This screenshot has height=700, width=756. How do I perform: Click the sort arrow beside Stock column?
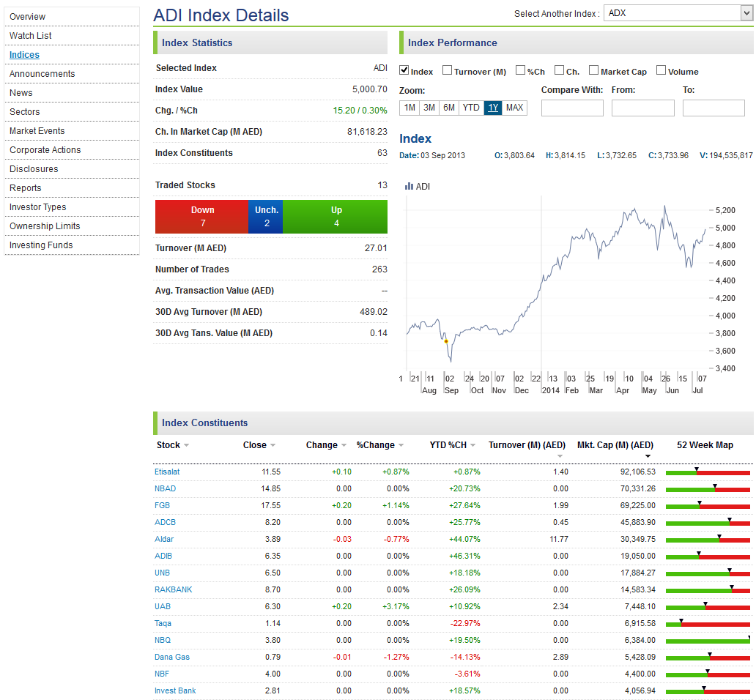(x=186, y=445)
